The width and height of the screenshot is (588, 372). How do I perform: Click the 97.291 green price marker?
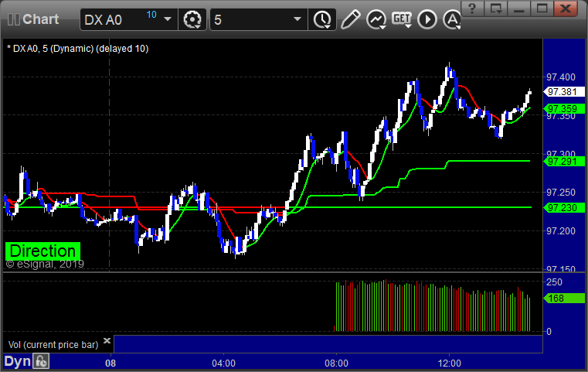tap(564, 162)
